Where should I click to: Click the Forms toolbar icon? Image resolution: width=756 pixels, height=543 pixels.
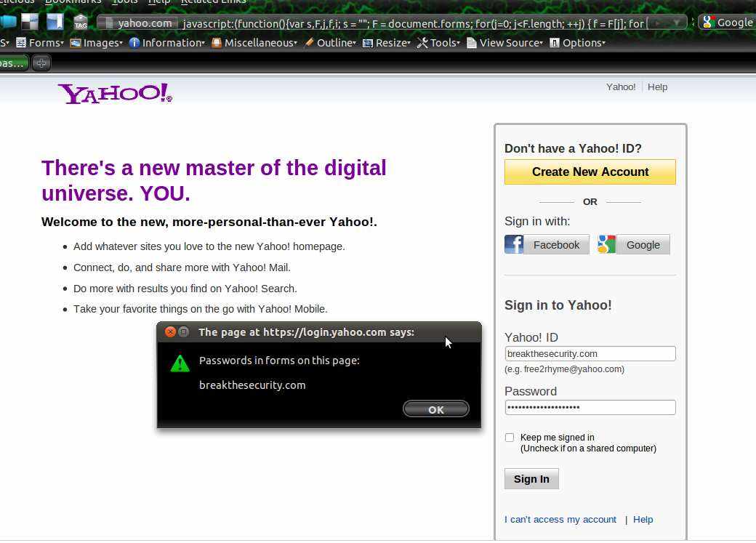pyautogui.click(x=21, y=43)
